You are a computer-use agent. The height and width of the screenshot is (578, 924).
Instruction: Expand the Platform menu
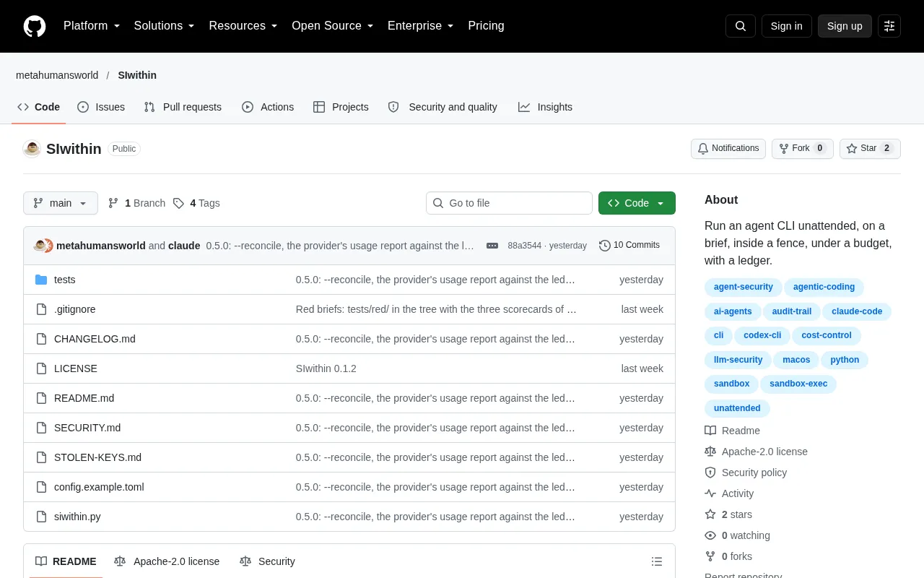pyautogui.click(x=92, y=26)
